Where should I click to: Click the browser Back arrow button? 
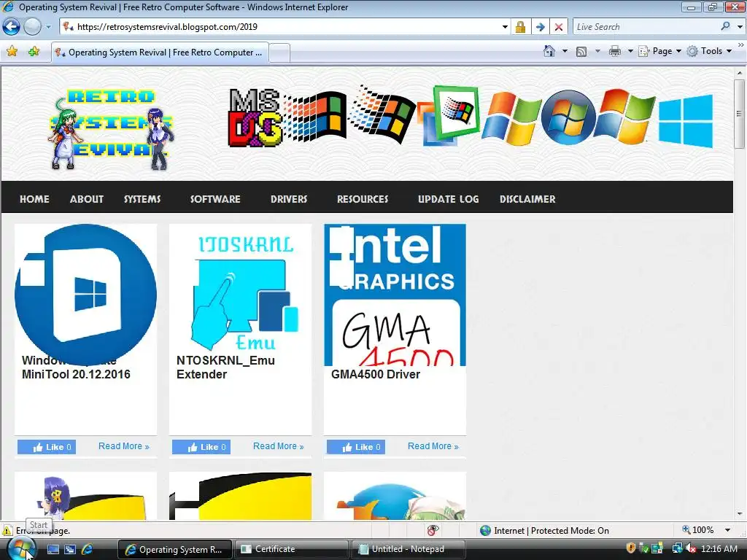click(x=12, y=27)
